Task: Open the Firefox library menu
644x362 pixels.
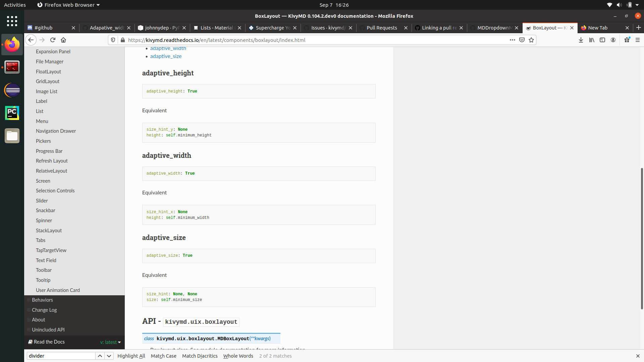Action: click(591, 40)
